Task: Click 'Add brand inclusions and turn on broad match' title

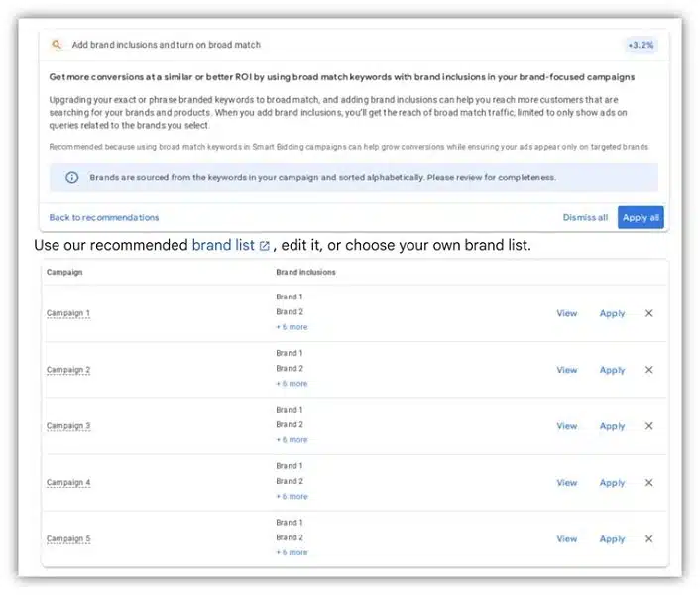Action: [x=166, y=45]
